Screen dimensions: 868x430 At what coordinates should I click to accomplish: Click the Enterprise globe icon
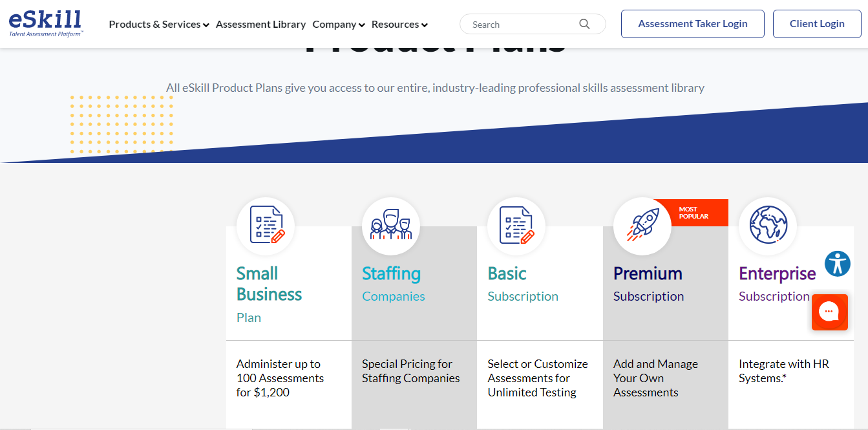click(767, 226)
